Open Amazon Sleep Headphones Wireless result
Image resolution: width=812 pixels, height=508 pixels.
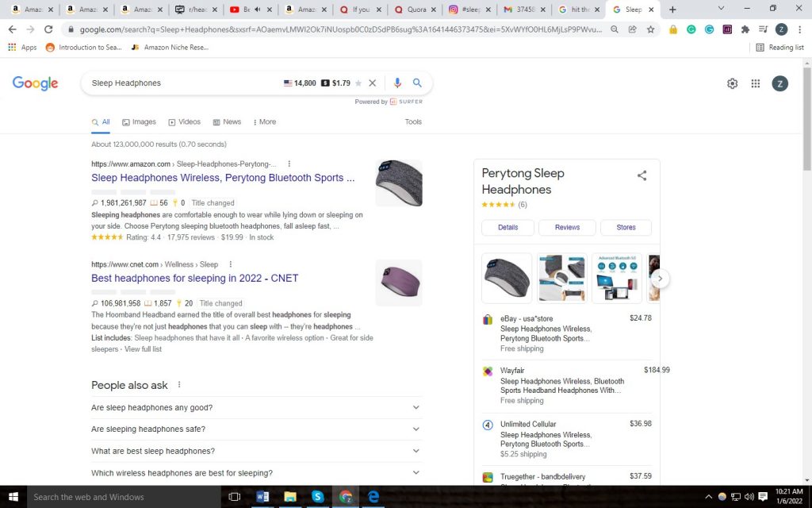[223, 178]
